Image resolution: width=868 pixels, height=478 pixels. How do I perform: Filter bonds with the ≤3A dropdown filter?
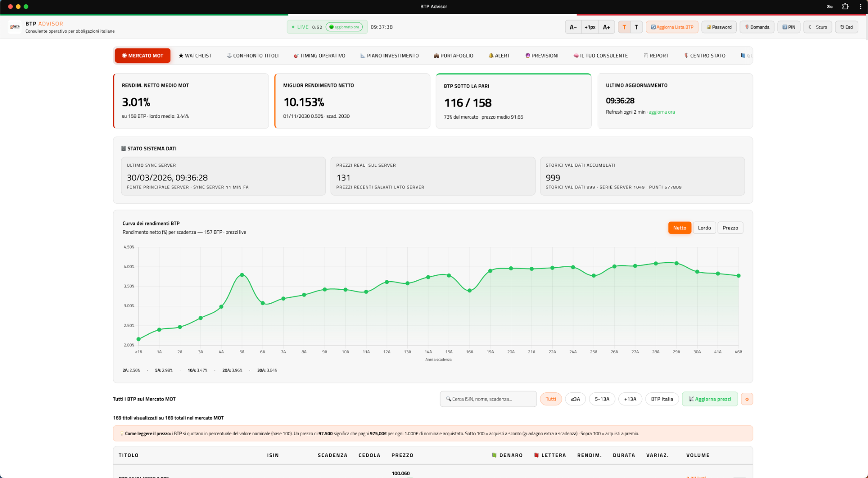[575, 399]
